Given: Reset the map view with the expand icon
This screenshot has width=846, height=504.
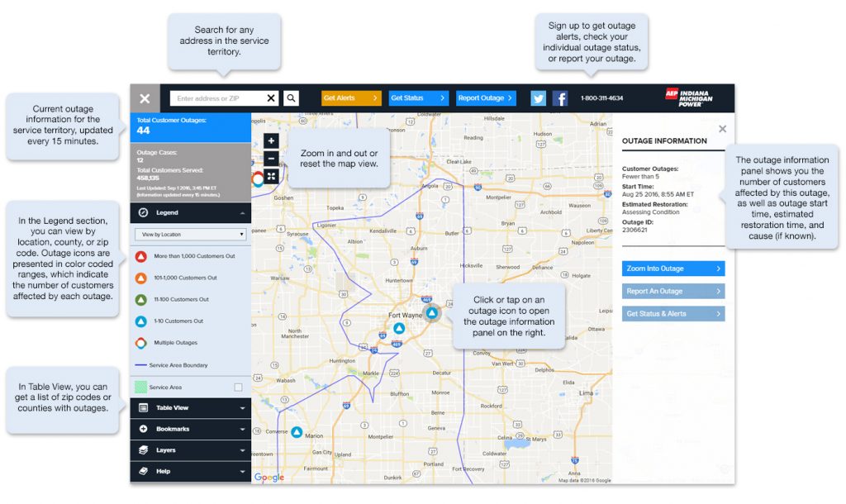Looking at the screenshot, I should 271,177.
